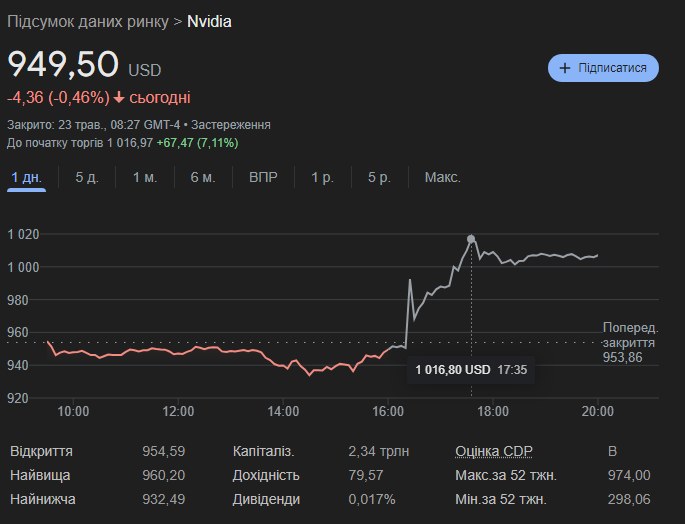Click the chart hover point at 17:35
Image resolution: width=685 pixels, height=524 pixels.
coord(471,239)
